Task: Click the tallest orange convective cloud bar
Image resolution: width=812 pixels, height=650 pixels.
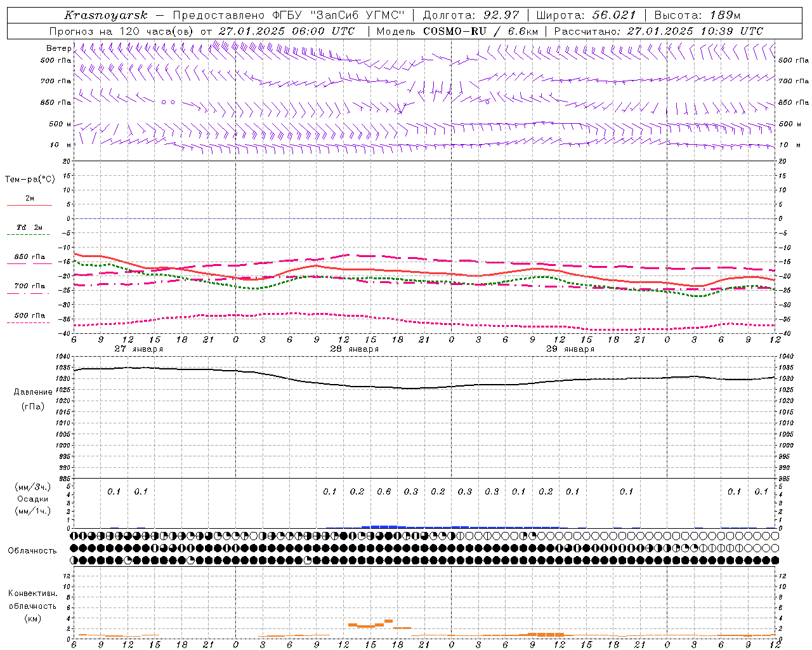Action: [388, 621]
